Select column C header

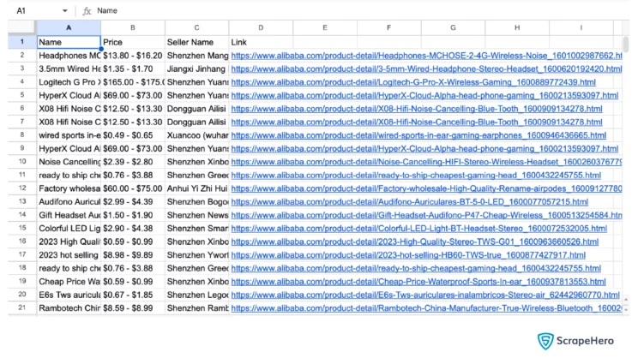[x=197, y=27]
